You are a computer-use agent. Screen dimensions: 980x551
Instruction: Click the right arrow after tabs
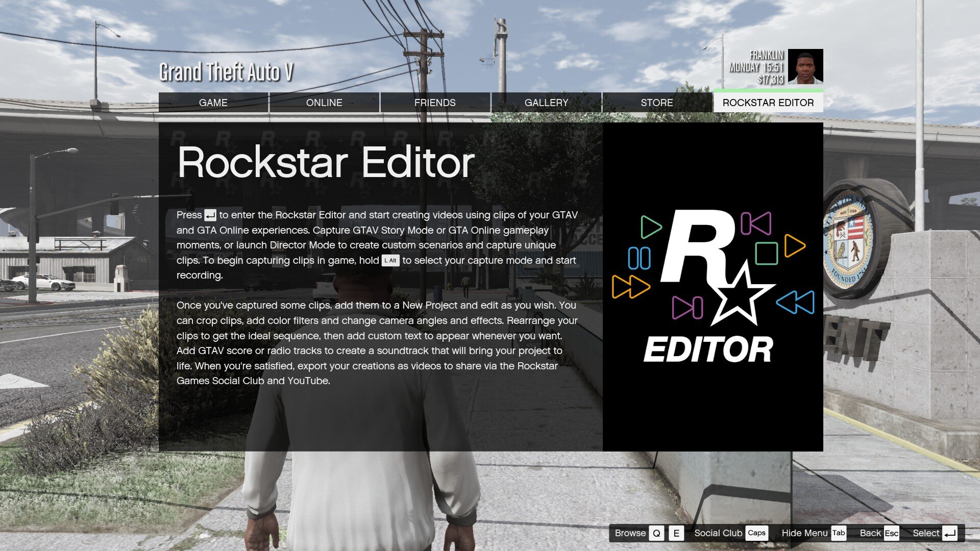coord(830,102)
